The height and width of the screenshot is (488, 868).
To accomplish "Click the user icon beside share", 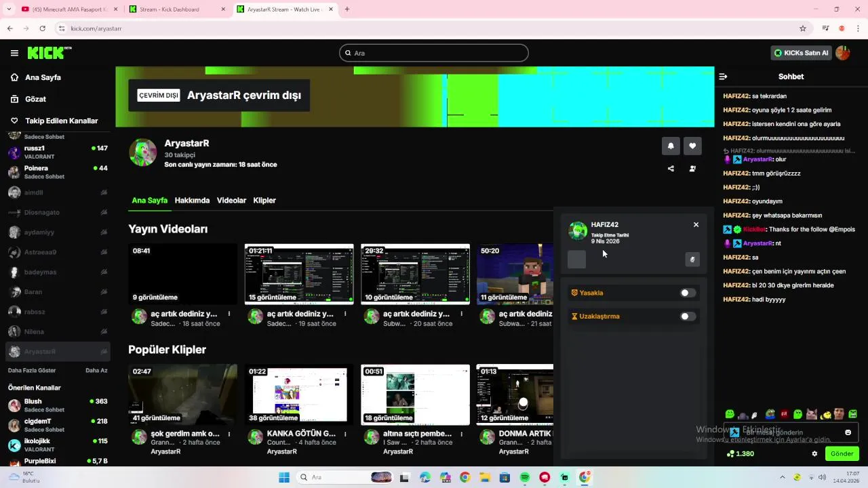I will pyautogui.click(x=692, y=169).
